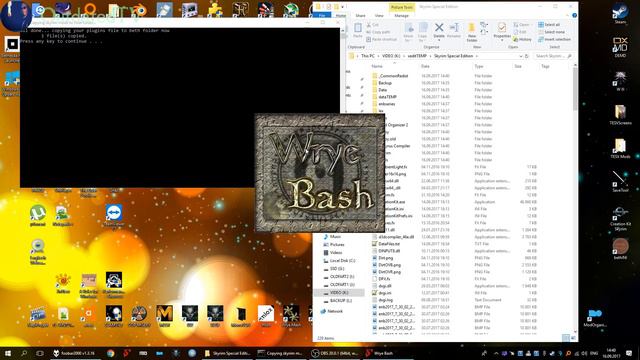Screen dimensions: 640x360
Task: Click the Edit command in the ribbon
Action: (520, 32)
